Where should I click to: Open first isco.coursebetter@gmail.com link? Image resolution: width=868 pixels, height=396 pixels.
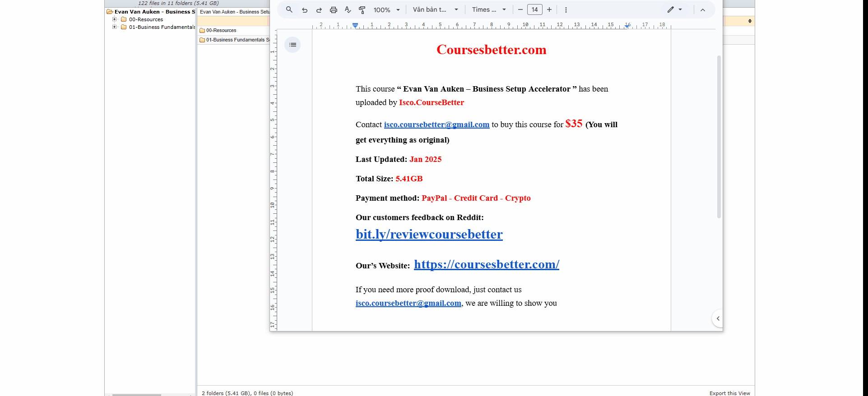click(x=436, y=124)
